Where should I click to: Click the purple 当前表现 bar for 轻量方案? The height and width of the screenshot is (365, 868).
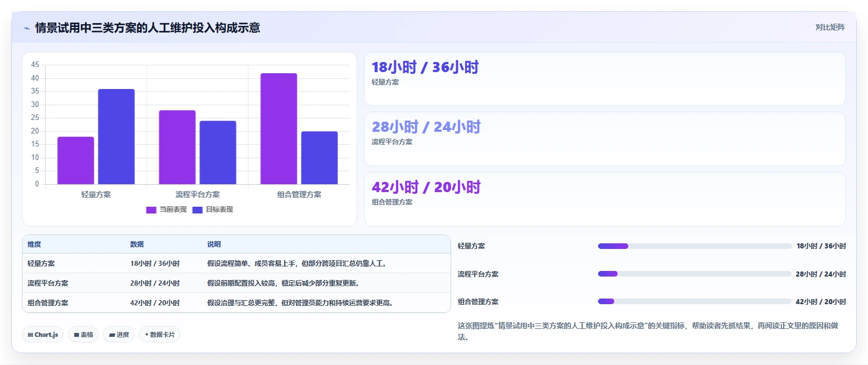click(x=75, y=161)
